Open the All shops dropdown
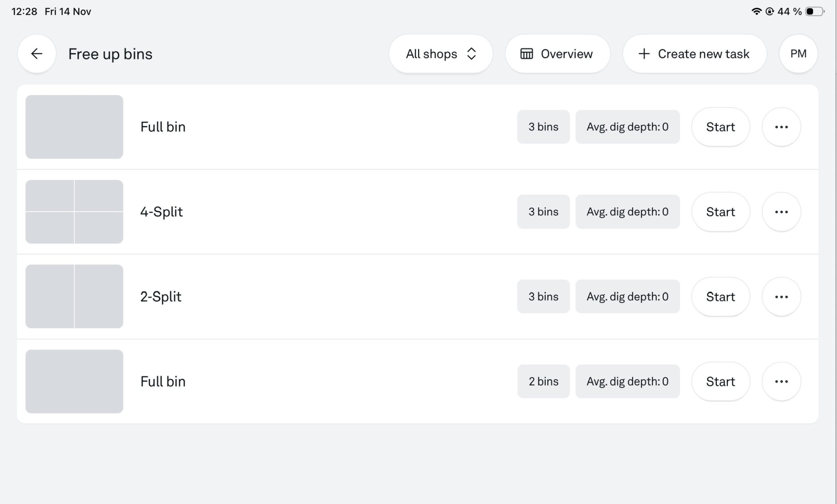The width and height of the screenshot is (837, 504). click(441, 54)
